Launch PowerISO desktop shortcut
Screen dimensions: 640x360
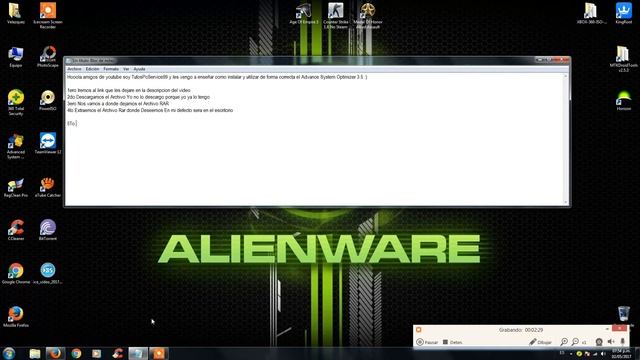48,100
